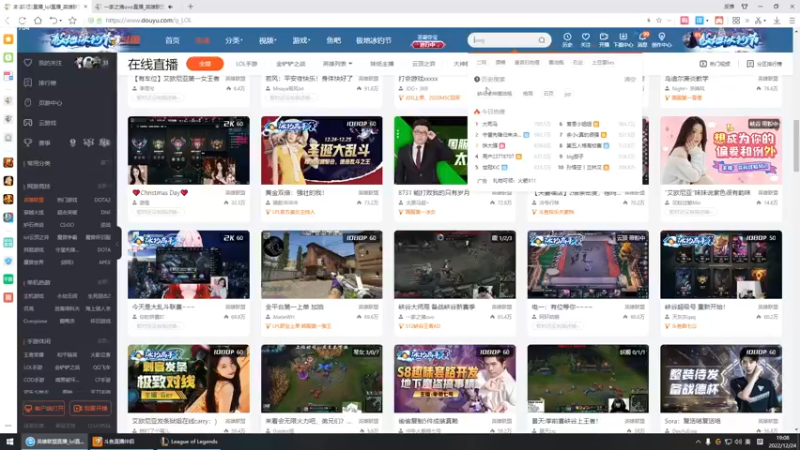The image size is (800, 450).
Task: Open the 消息 message bell icon
Action: click(642, 40)
